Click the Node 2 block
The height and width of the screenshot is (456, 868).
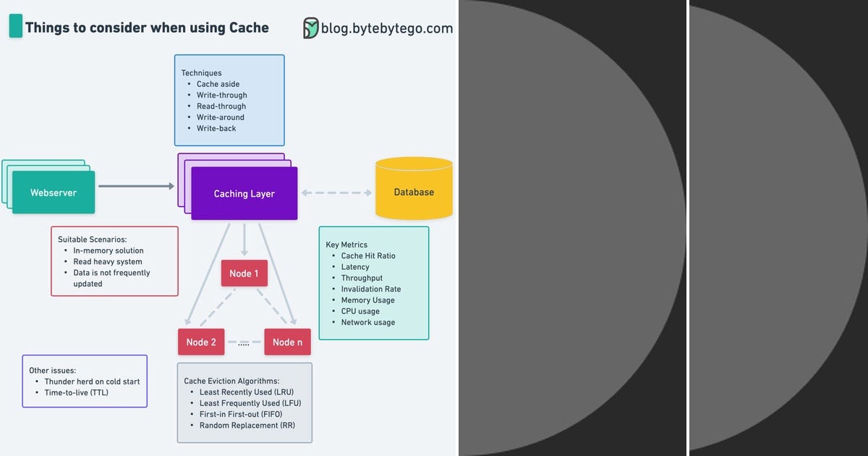pos(201,342)
